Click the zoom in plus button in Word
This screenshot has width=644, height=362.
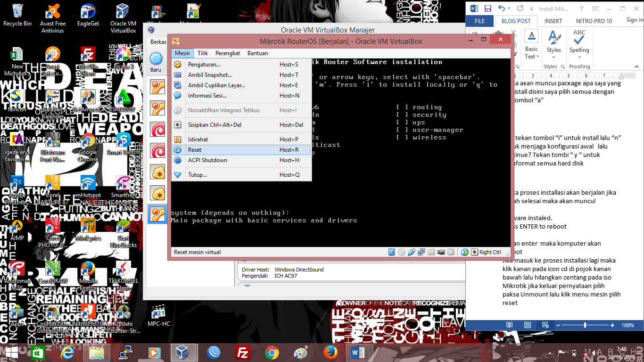(612, 325)
